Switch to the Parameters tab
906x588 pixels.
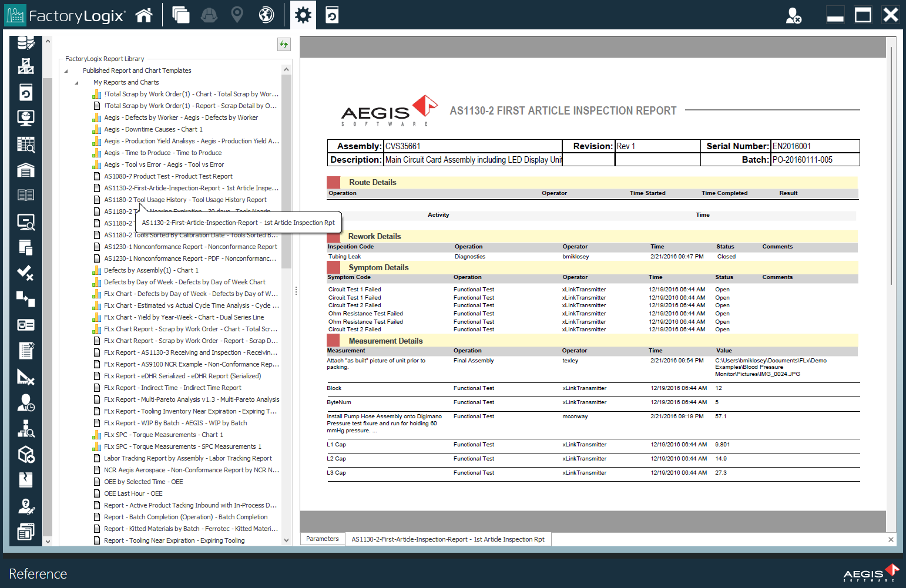tap(322, 539)
